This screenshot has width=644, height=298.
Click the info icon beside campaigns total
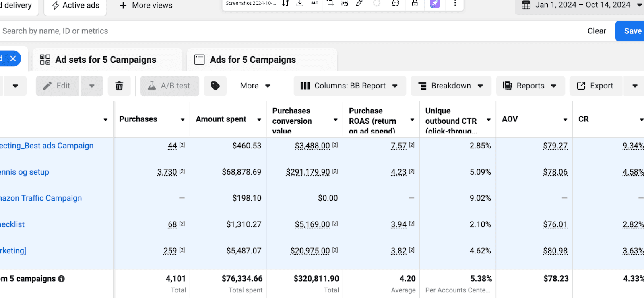click(61, 279)
